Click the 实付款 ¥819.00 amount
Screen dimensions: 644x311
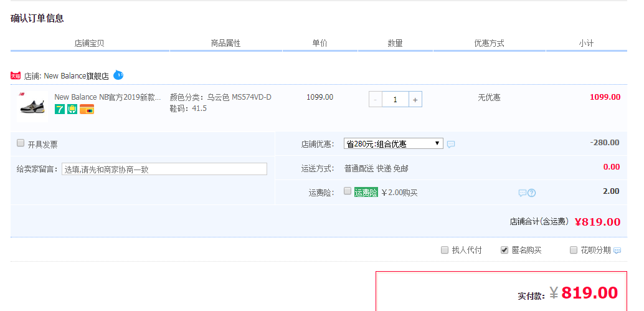point(584,293)
